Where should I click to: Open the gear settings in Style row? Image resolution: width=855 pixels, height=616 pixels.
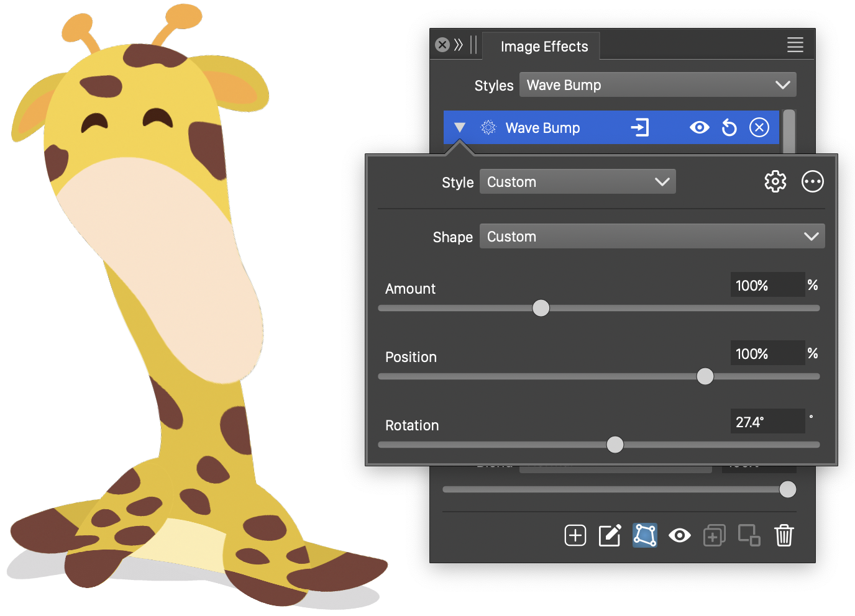(x=775, y=182)
